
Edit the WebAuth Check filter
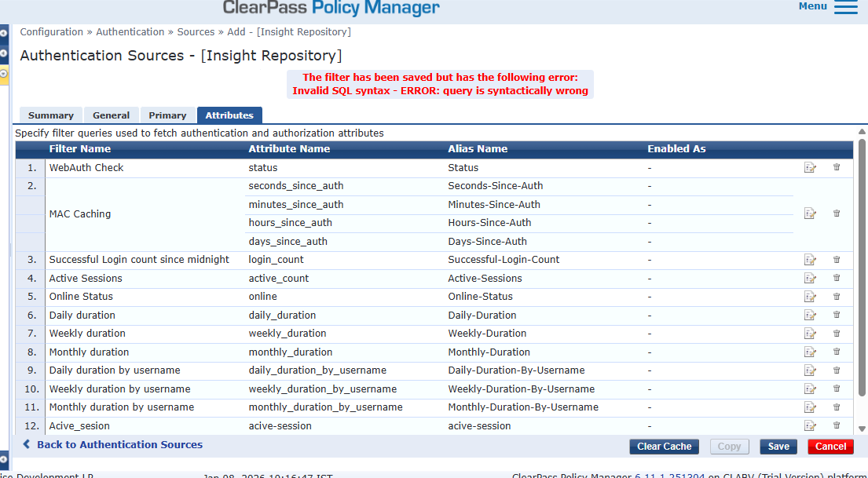point(810,167)
